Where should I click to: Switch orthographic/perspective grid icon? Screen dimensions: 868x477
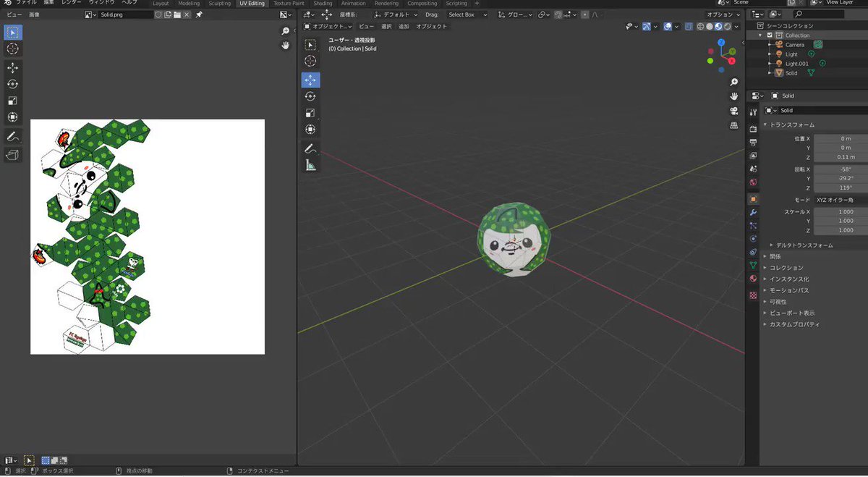tap(734, 125)
